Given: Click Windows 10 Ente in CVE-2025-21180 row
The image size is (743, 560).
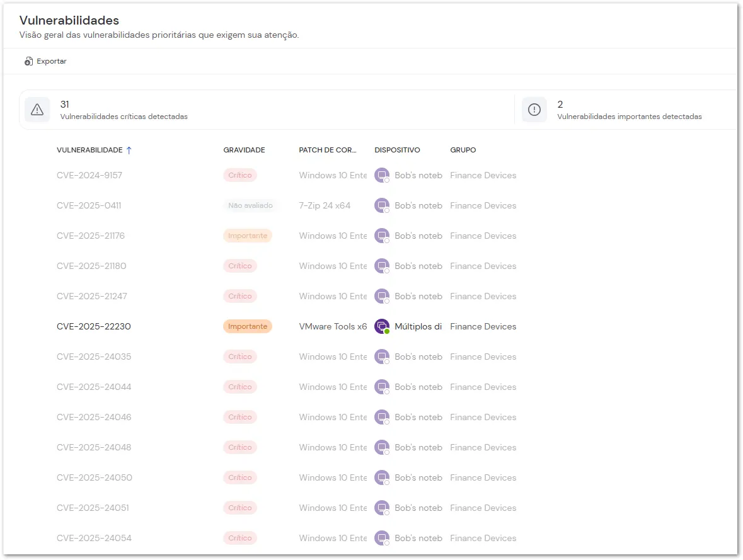Looking at the screenshot, I should [333, 266].
